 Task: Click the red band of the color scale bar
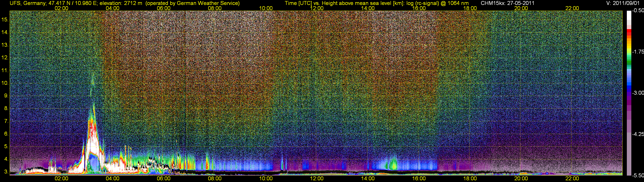(x=629, y=33)
